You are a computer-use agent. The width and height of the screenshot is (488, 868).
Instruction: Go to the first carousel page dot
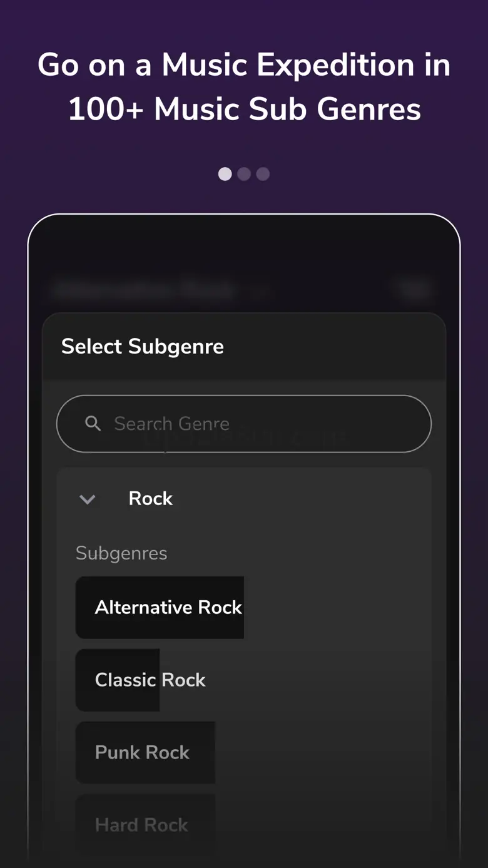pyautogui.click(x=225, y=174)
